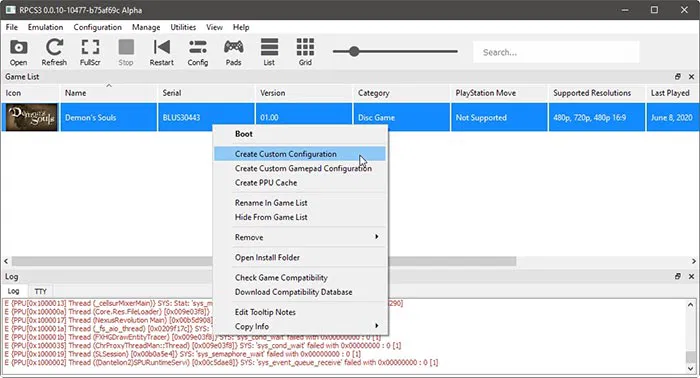Open the Emulation menu
This screenshot has height=378, width=700.
tap(46, 27)
